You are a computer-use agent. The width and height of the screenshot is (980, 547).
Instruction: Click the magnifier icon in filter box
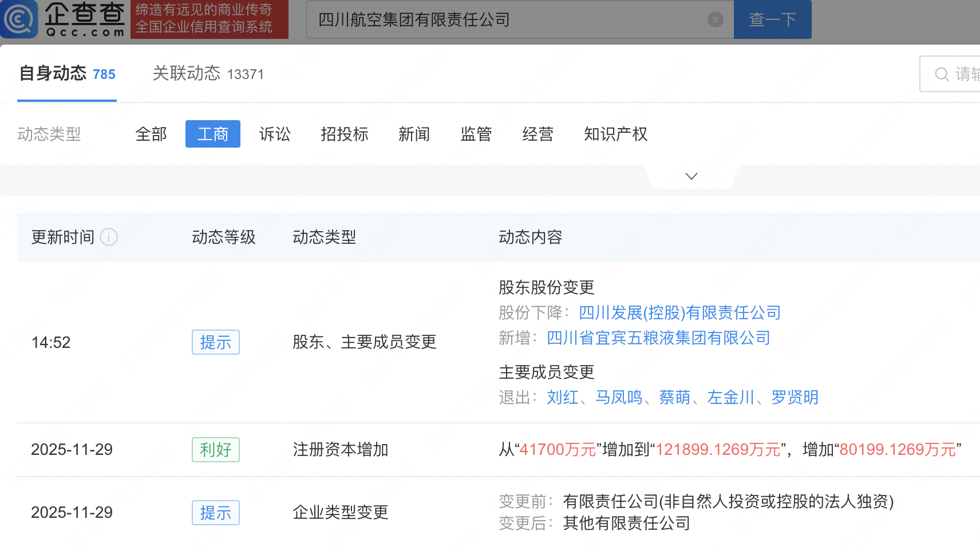click(x=941, y=74)
